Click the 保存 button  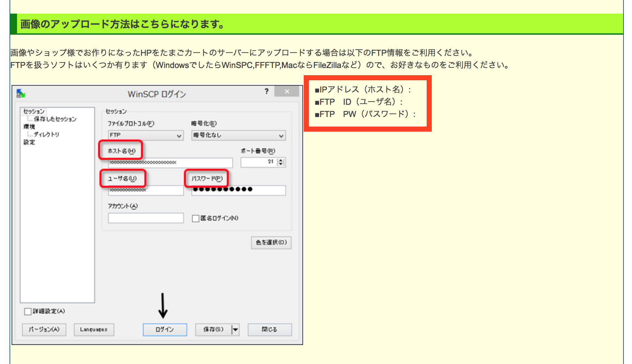pyautogui.click(x=213, y=329)
